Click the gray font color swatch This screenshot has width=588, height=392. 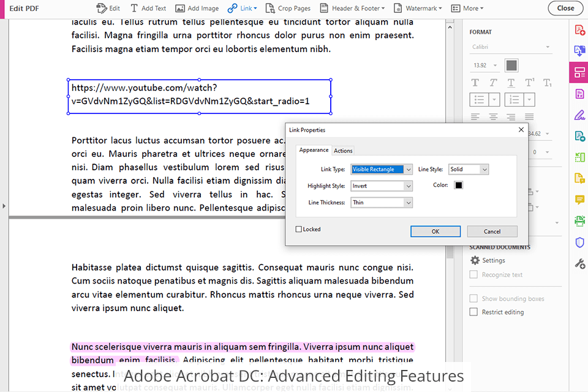[x=511, y=66]
